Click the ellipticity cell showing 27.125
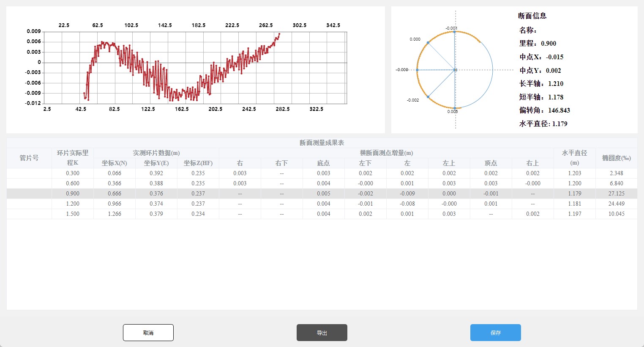Viewport: 644px width, 347px height. click(616, 193)
